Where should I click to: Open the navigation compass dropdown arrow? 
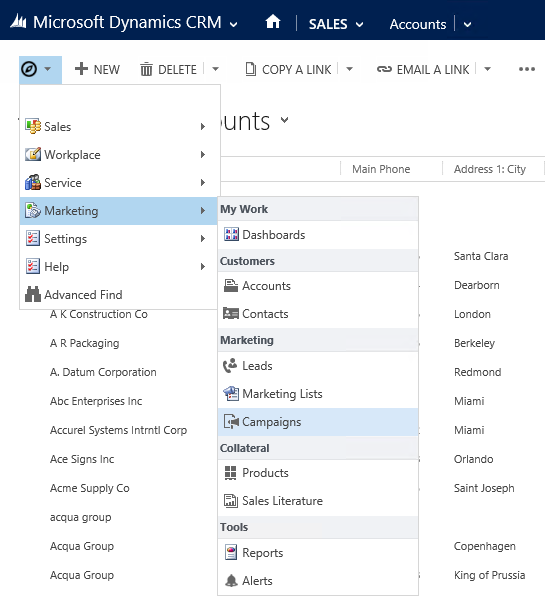click(x=47, y=69)
